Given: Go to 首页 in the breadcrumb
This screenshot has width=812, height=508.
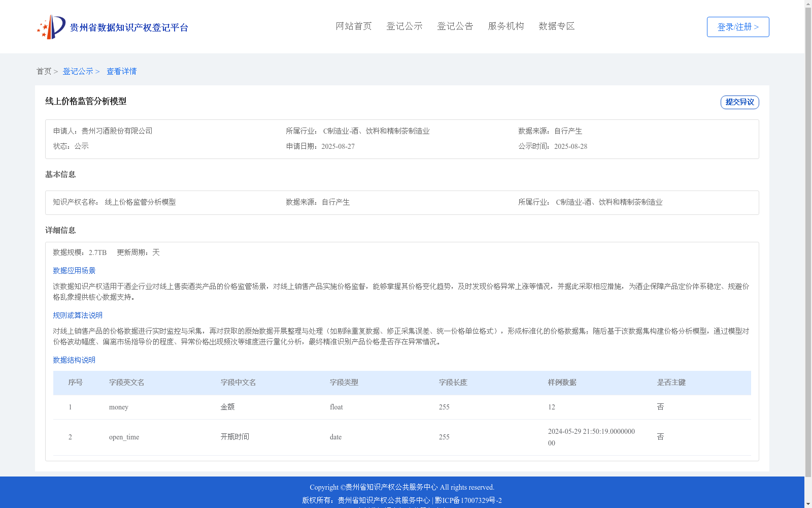Looking at the screenshot, I should point(44,71).
